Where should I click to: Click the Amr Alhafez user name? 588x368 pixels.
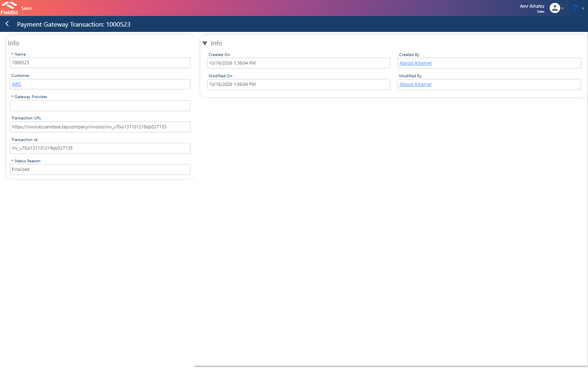[x=532, y=6]
